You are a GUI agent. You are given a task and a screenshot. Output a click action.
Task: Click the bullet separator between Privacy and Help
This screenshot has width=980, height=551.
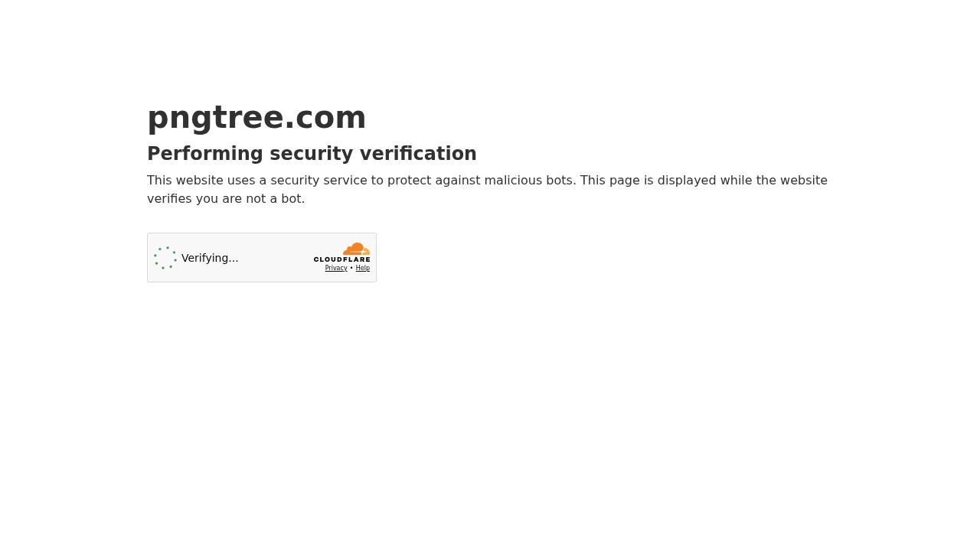click(351, 268)
